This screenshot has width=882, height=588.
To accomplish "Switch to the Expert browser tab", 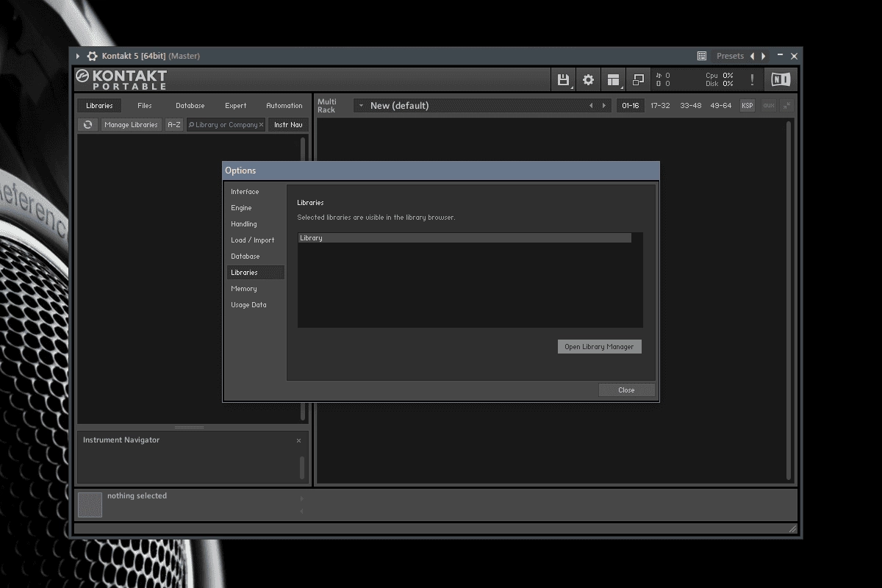I will tap(236, 106).
